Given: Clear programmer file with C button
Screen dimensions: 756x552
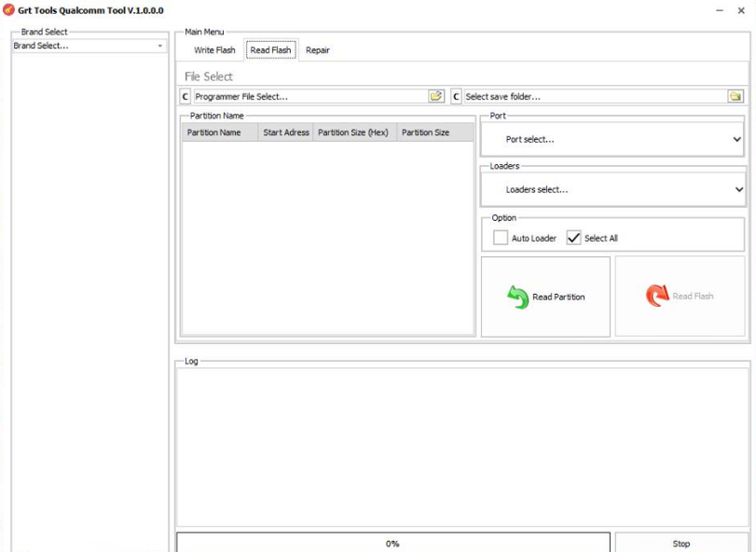Looking at the screenshot, I should click(186, 96).
